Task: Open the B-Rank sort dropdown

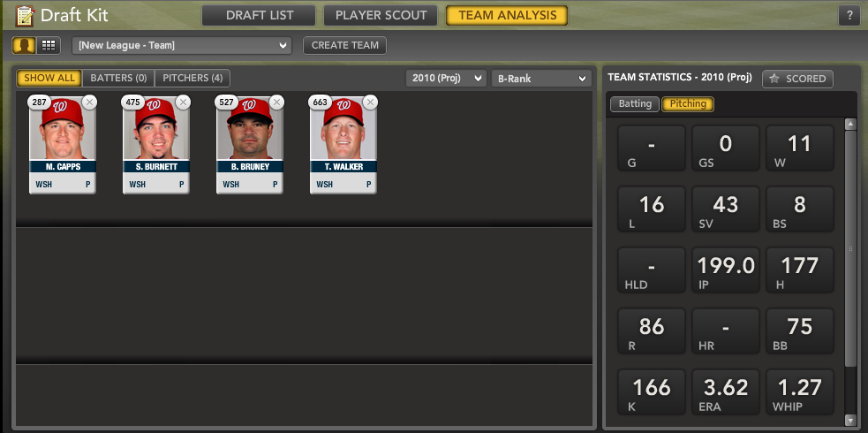Action: coord(540,78)
